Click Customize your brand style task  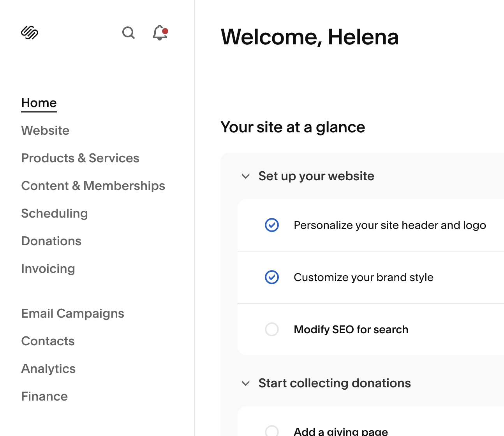coord(363,277)
